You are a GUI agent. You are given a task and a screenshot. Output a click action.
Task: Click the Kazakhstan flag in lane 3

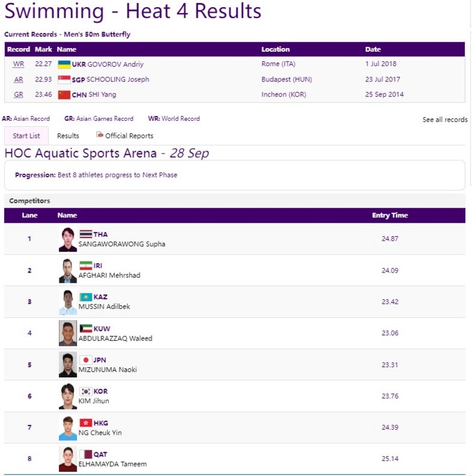86,297
